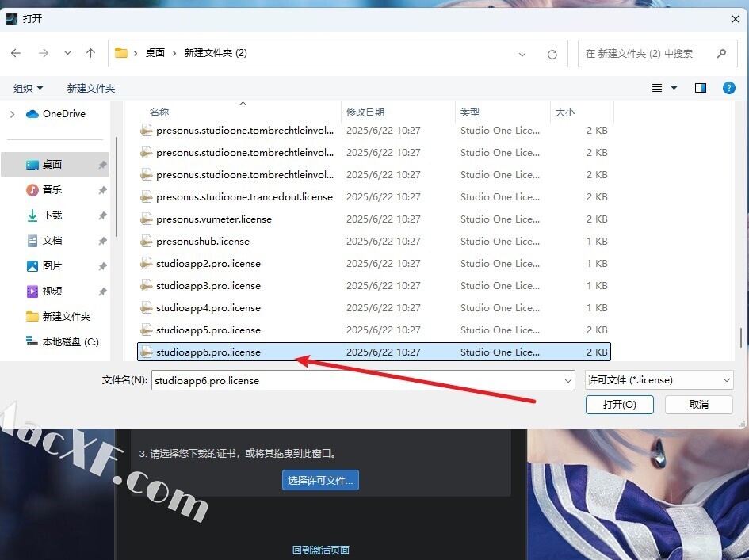Click the file icon of studioapp2.pro.license

click(146, 264)
